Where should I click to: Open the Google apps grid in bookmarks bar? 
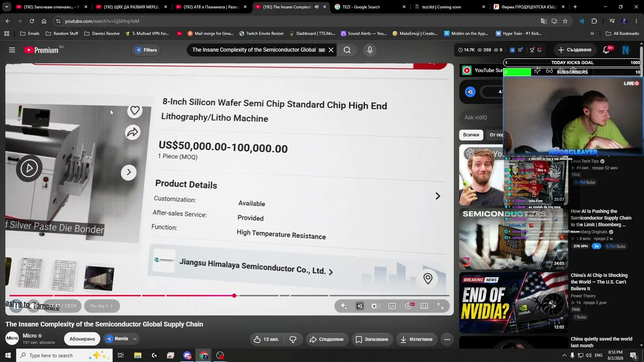(7, 34)
